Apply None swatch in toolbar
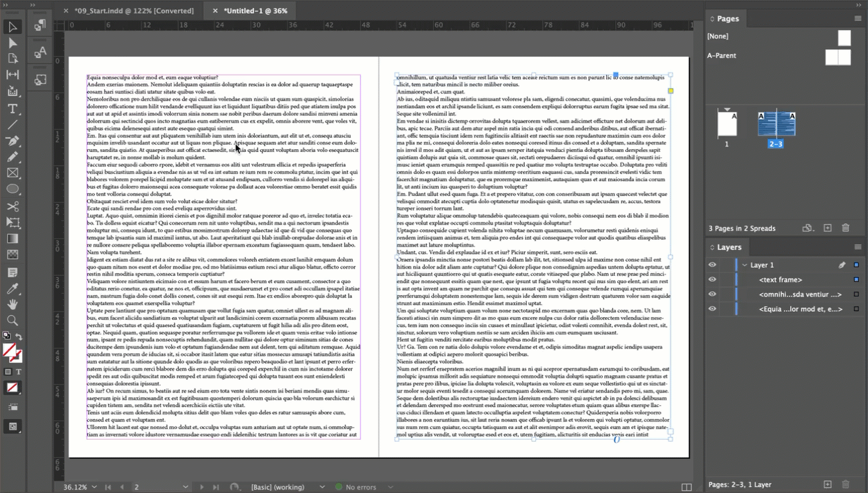This screenshot has height=493, width=868. pos(12,387)
